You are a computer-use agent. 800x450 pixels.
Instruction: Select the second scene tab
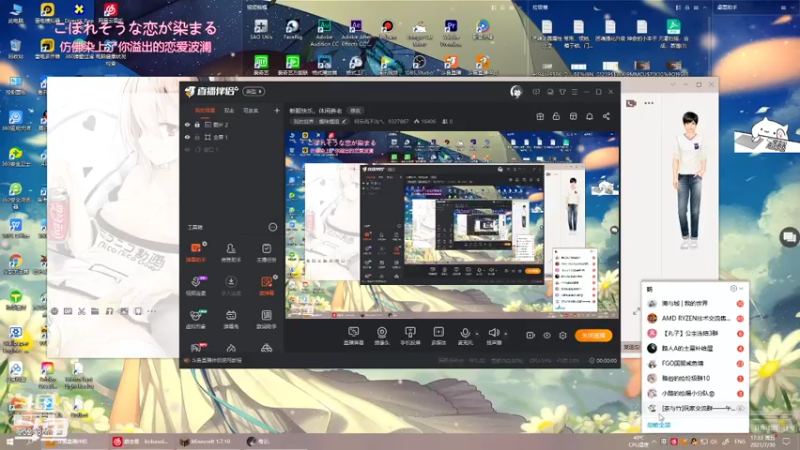click(229, 110)
